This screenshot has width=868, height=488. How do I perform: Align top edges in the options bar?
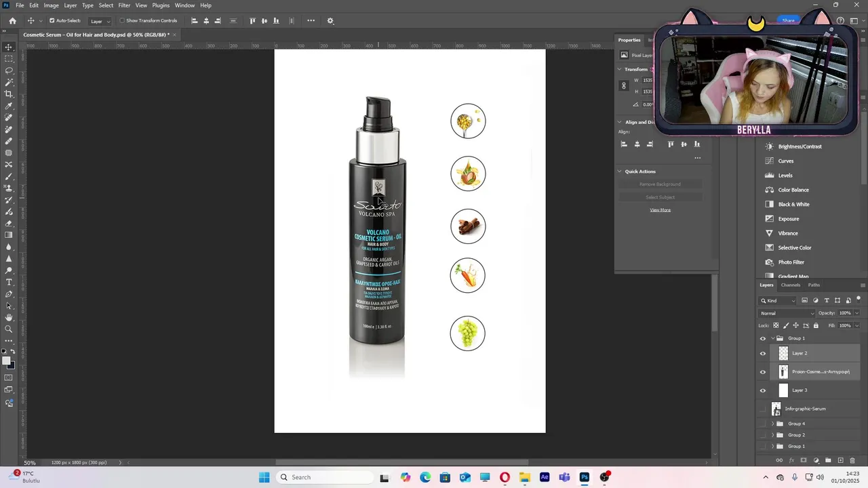(252, 20)
